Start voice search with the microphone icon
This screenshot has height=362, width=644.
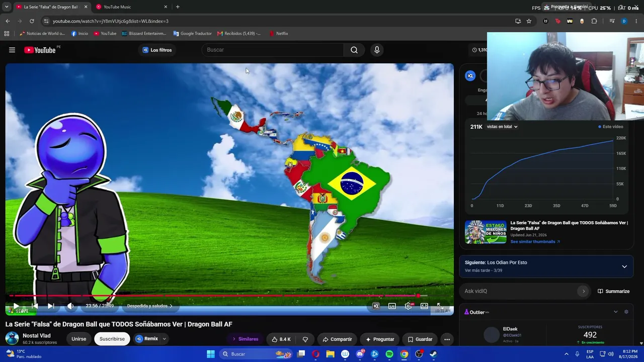coord(377,50)
